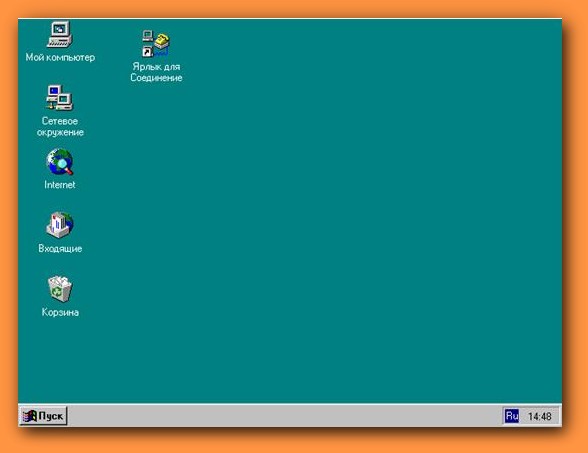Click the "Ярлык для Соединение" label text

point(156,72)
